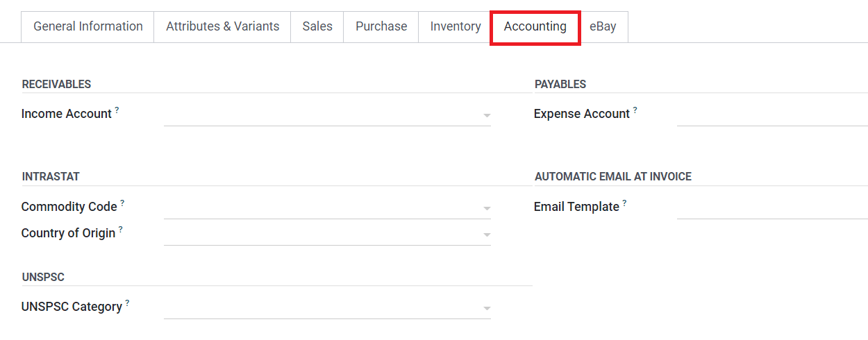Open the Country of Origin dropdown
Viewport: 868px width, 340px height.
[x=487, y=235]
